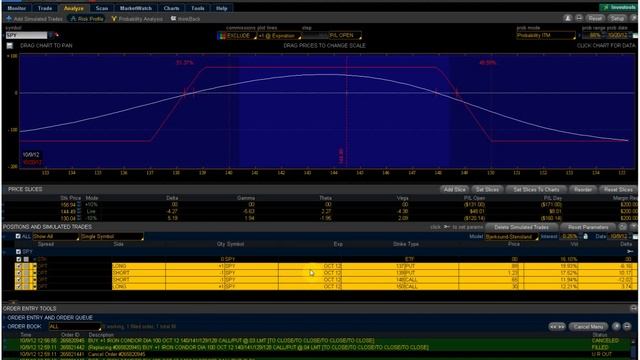Open the commissions EXCLUDE dropdown
The image size is (640, 360).
click(242, 36)
